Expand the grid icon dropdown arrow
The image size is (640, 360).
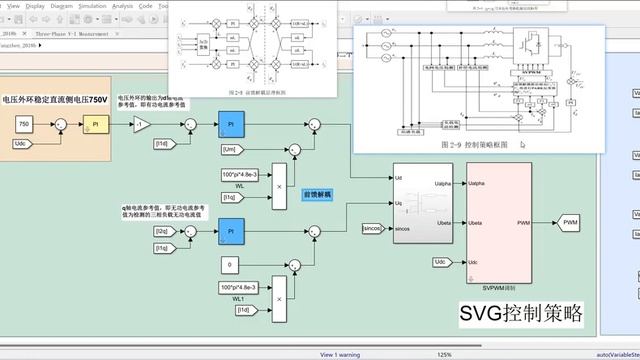pyautogui.click(x=387, y=19)
